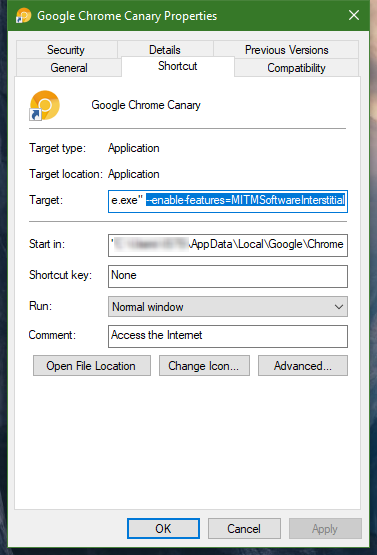Click the 'Comment:' label
Viewport: 377px width, 555px height.
coord(52,335)
